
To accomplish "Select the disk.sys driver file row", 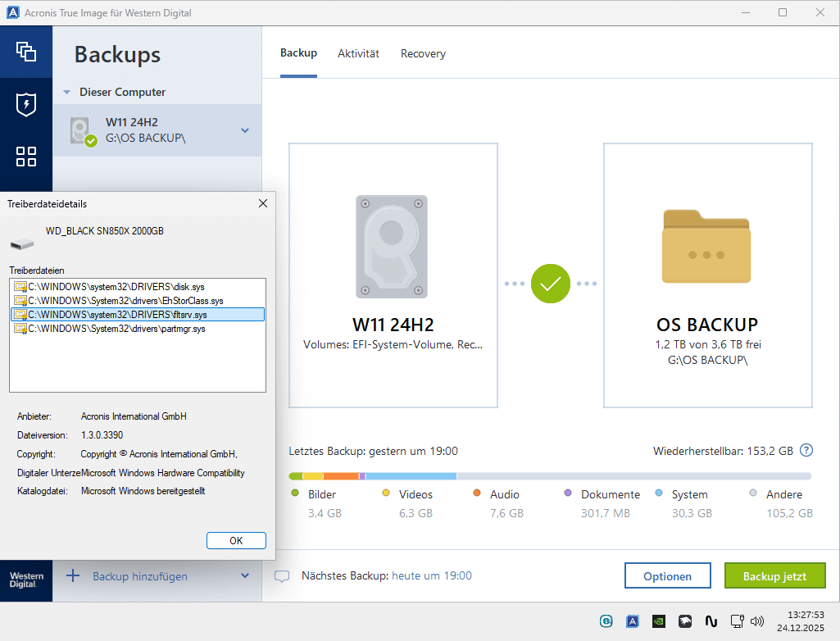I will pos(138,287).
